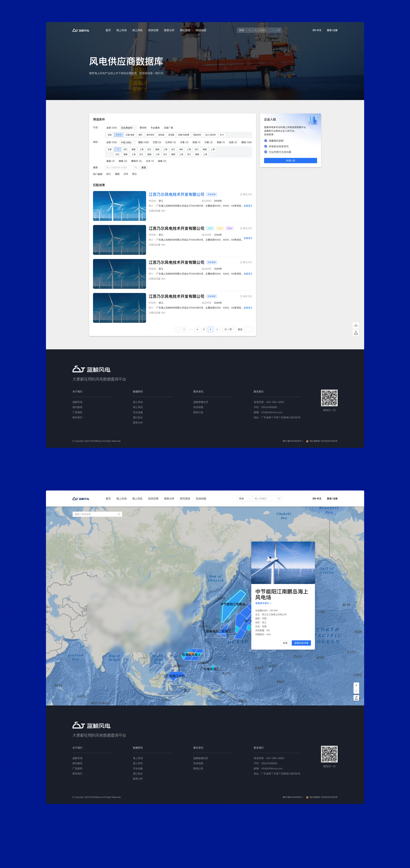Click the large 蓝鲸风电 footer logo on map page
This screenshot has height=868, width=410.
tap(91, 725)
